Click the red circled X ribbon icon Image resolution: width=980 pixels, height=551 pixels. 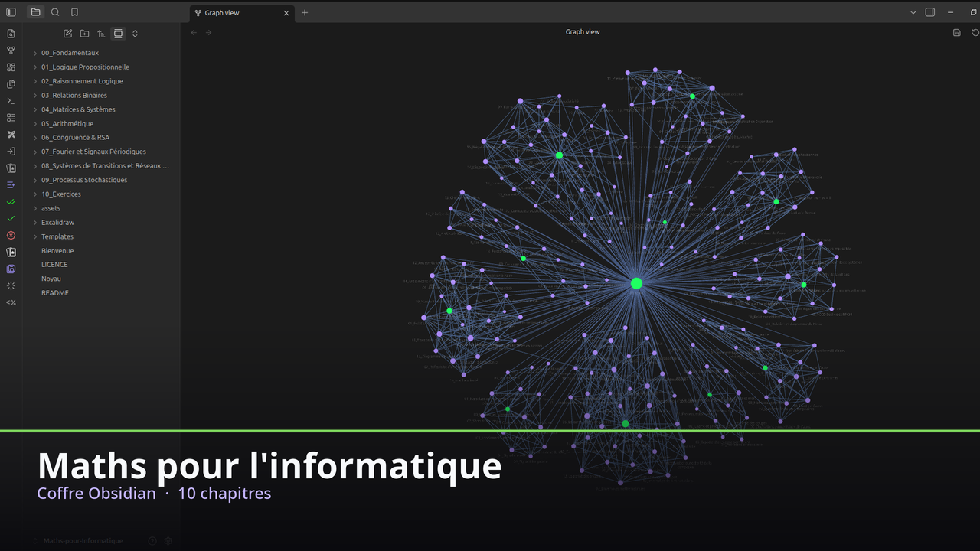pyautogui.click(x=11, y=236)
